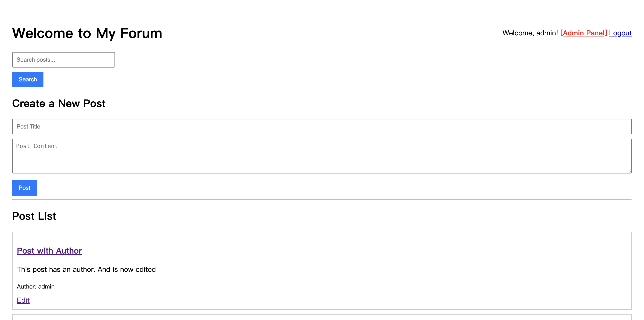
Task: Click the 'Welcome to My Forum' heading
Action: coord(87,33)
